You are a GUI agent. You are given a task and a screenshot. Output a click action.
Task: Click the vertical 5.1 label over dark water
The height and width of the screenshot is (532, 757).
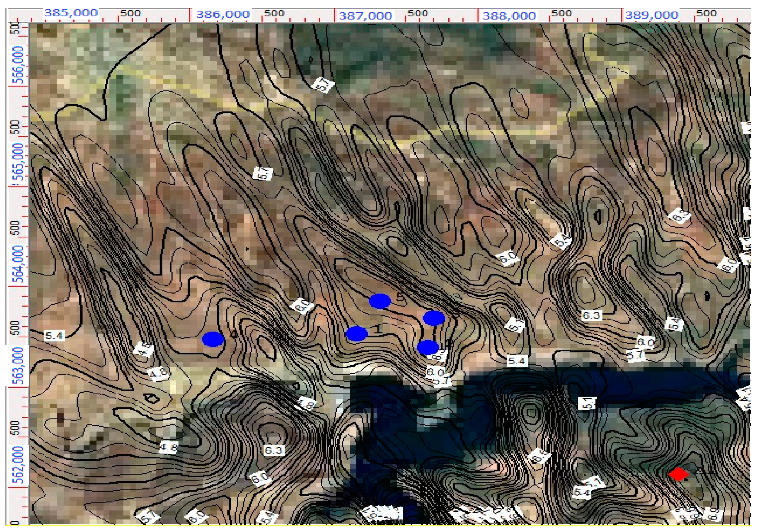(x=587, y=403)
